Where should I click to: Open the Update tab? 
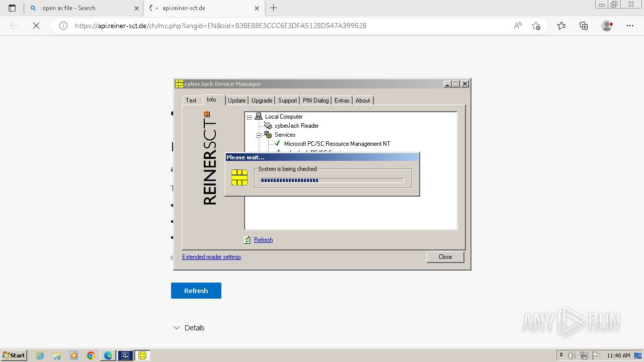coord(237,101)
